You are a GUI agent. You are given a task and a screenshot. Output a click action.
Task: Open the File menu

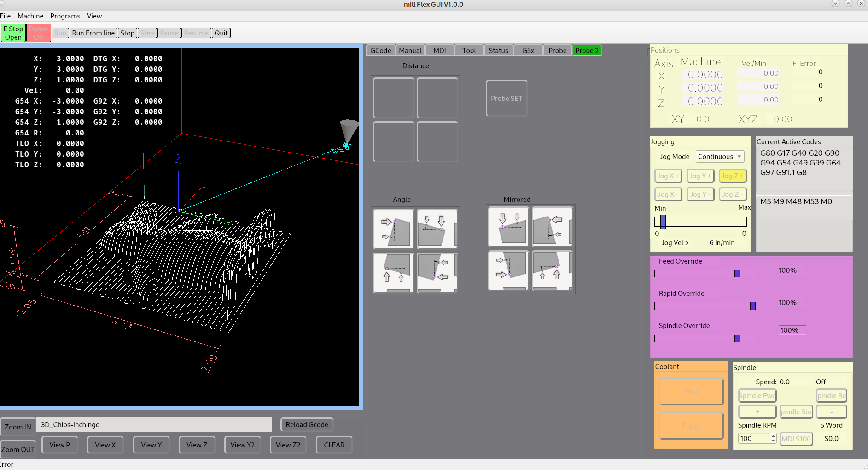[x=6, y=16]
